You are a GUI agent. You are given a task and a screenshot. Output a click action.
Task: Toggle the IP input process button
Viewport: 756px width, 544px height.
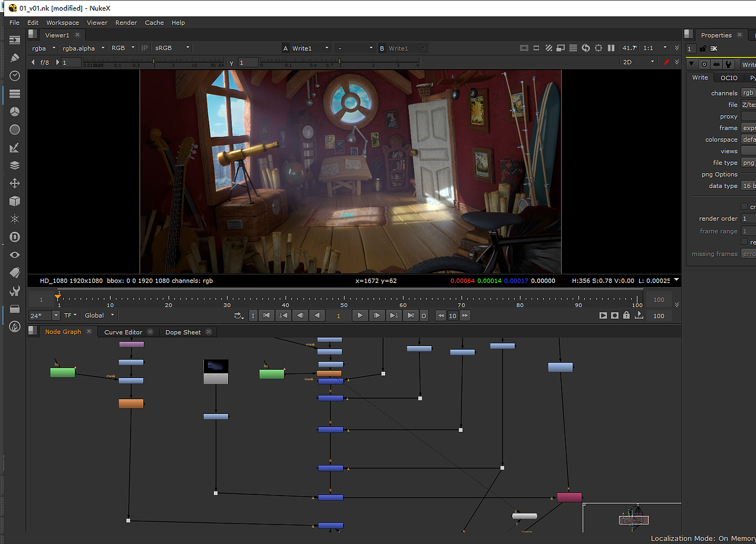(145, 48)
